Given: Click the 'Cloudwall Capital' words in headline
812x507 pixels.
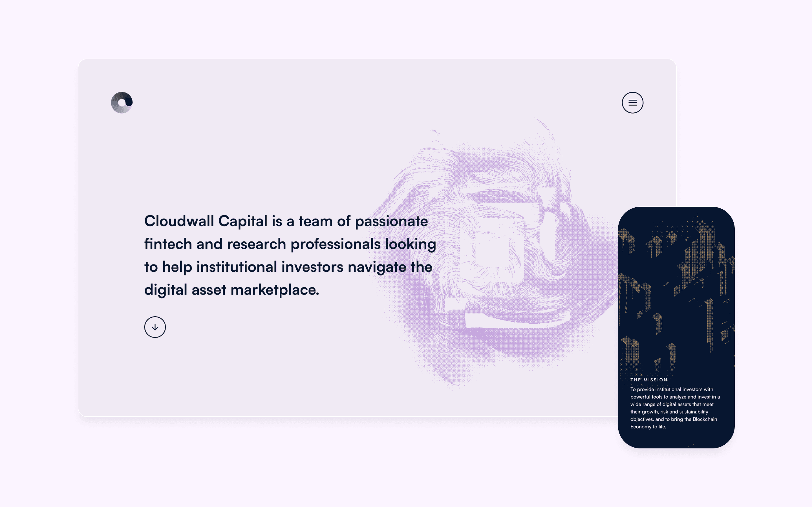Looking at the screenshot, I should point(206,221).
